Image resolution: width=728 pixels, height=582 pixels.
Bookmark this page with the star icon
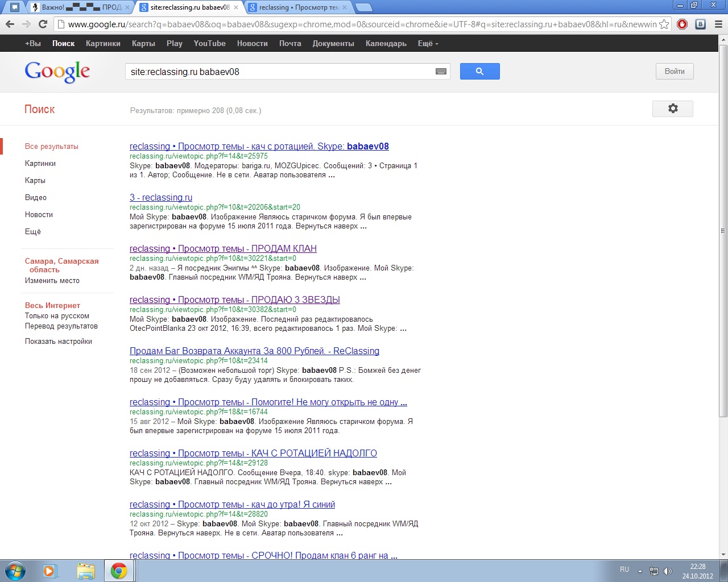pyautogui.click(x=664, y=24)
